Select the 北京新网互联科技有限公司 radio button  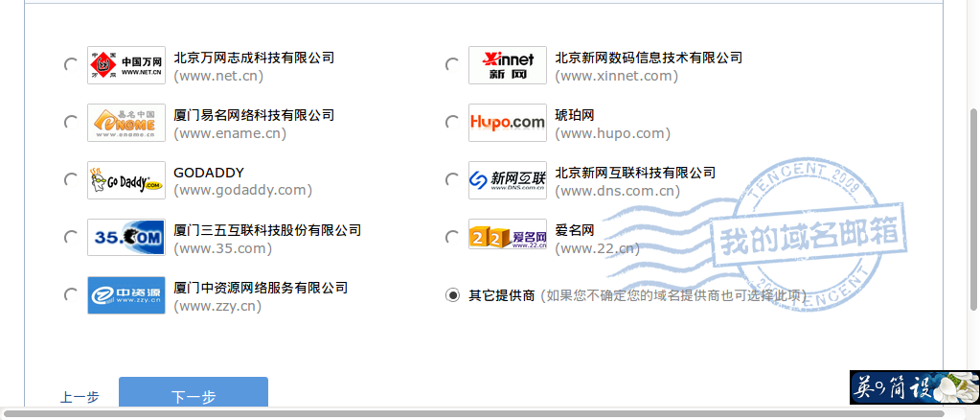(x=452, y=179)
